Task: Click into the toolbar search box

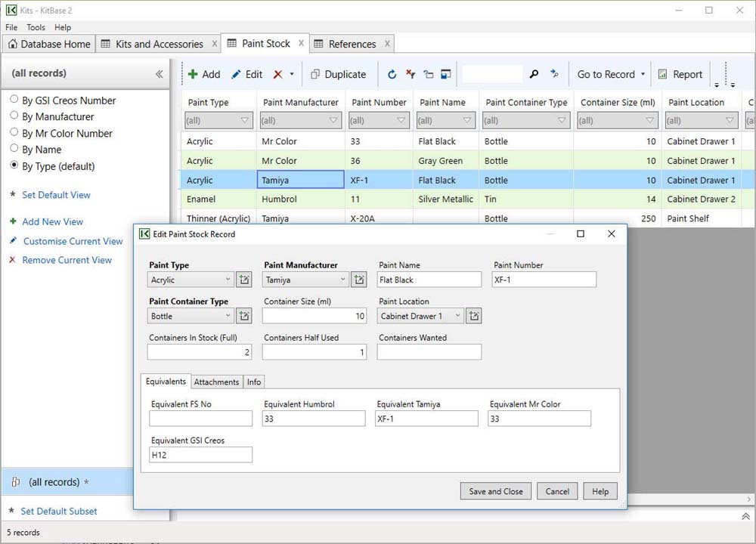Action: (492, 74)
